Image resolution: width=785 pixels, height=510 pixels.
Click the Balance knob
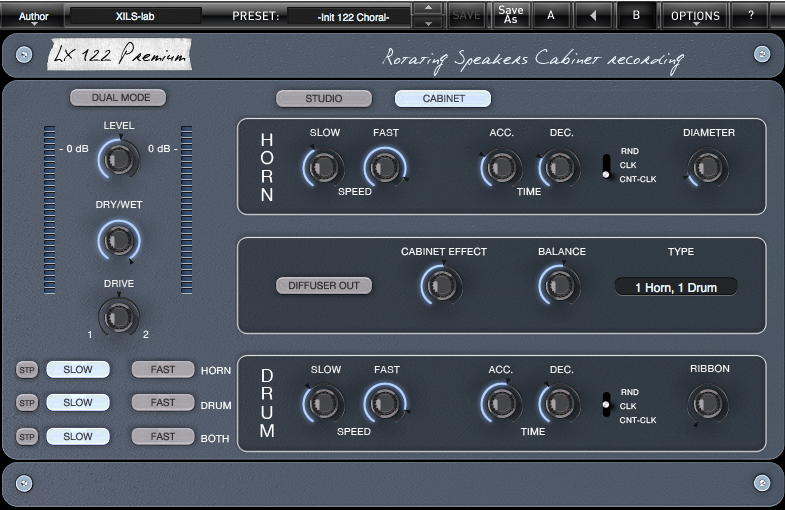pyautogui.click(x=560, y=286)
